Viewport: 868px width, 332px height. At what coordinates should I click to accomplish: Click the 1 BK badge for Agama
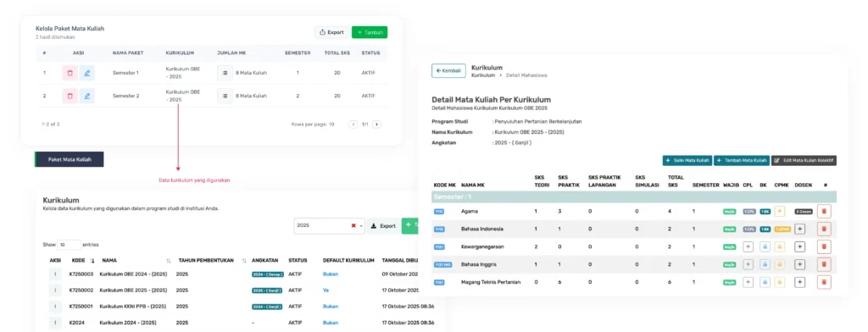765,212
